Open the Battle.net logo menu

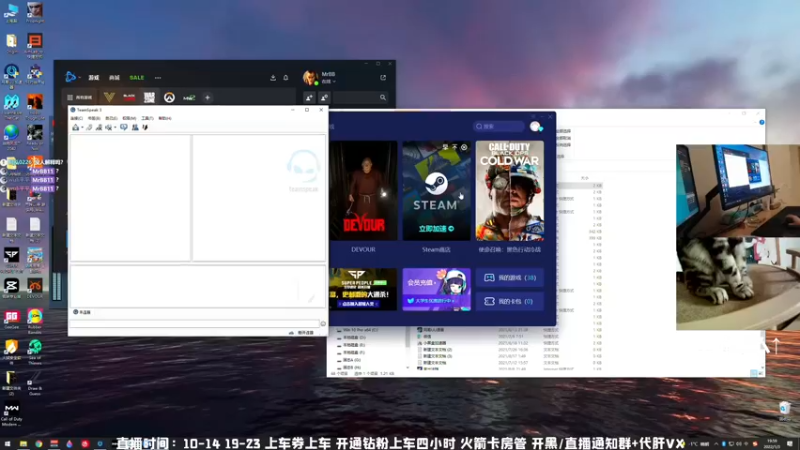(71, 77)
